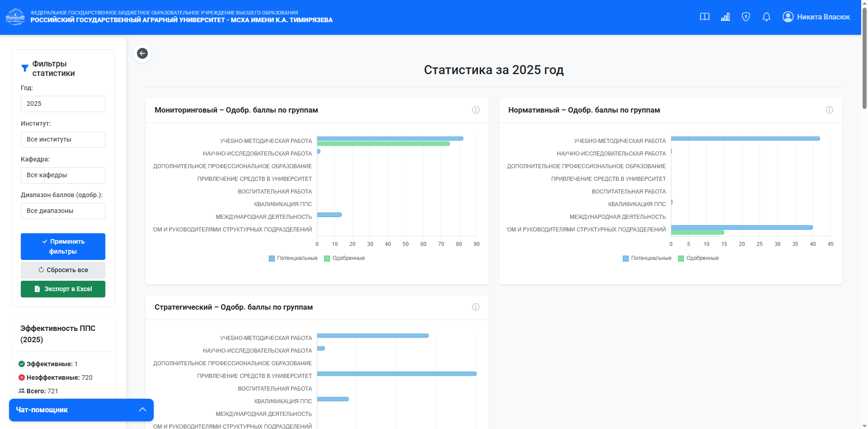Click the user avatar icon
The image size is (868, 429).
point(788,17)
